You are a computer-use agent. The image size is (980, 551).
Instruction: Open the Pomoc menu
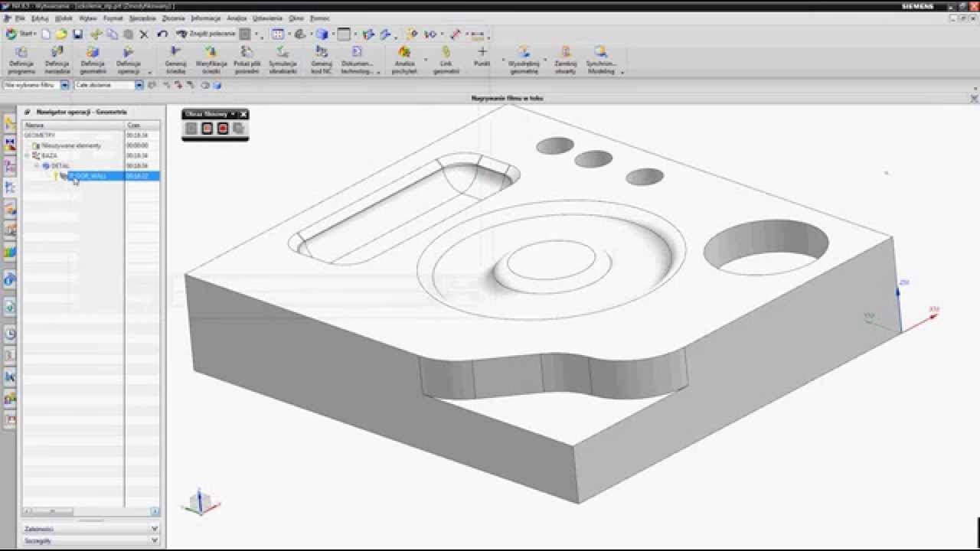pyautogui.click(x=319, y=18)
